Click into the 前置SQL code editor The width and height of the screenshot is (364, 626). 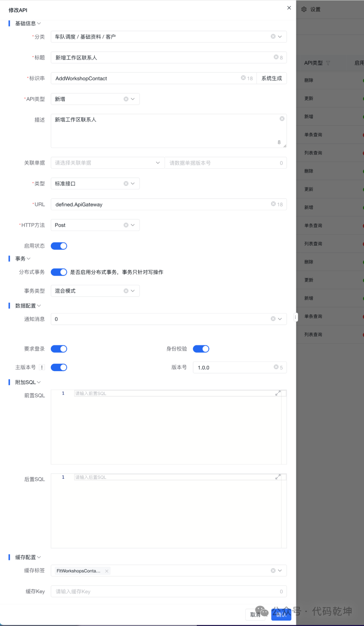point(169,427)
